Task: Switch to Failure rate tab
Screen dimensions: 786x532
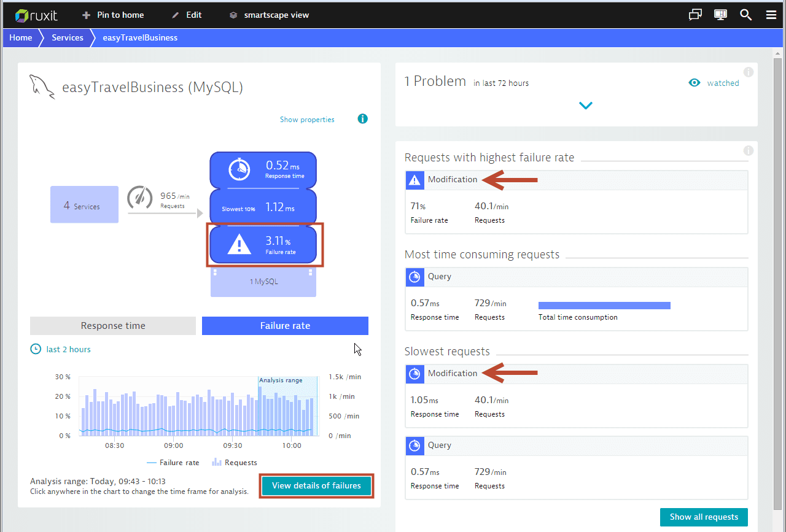Action: tap(285, 326)
